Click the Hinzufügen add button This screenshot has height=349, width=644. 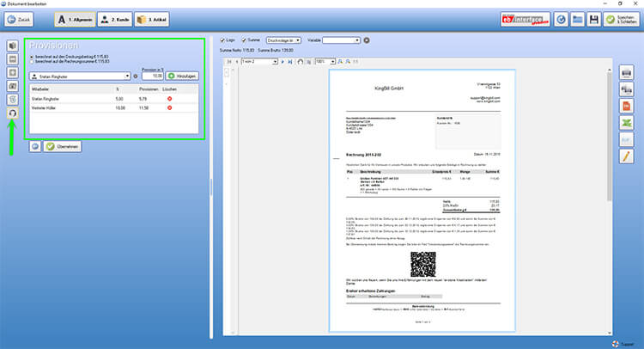(x=182, y=76)
